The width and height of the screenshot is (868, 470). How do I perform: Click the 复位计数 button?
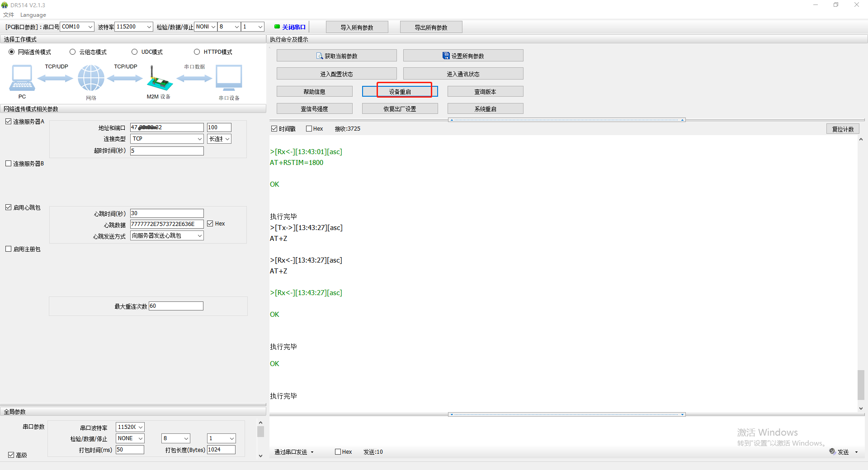843,129
